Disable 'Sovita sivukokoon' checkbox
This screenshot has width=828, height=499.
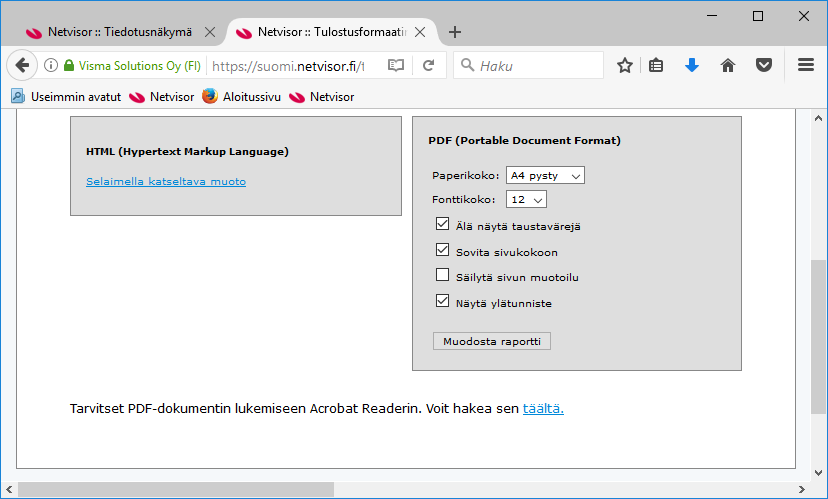click(x=443, y=251)
